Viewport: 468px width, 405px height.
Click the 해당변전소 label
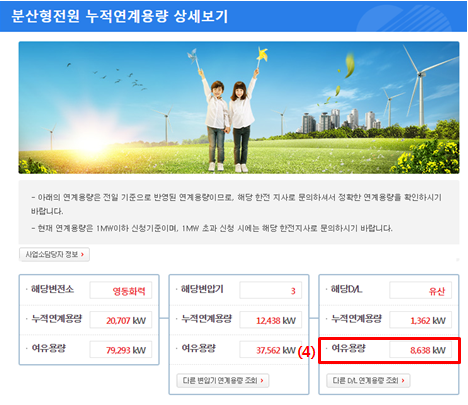click(52, 289)
